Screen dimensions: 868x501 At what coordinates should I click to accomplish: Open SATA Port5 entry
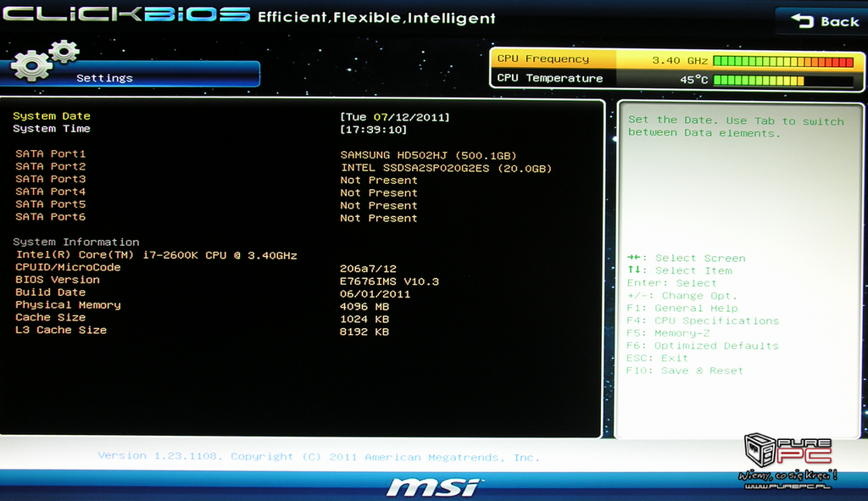[x=50, y=204]
